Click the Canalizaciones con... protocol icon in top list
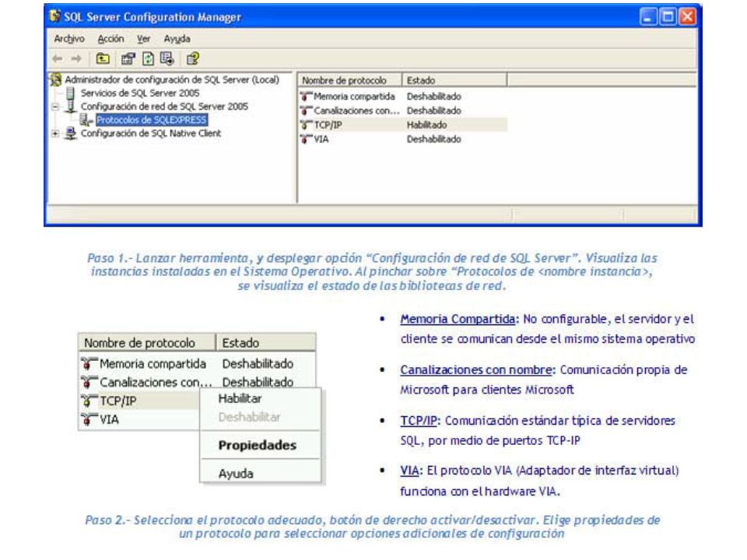 point(306,110)
